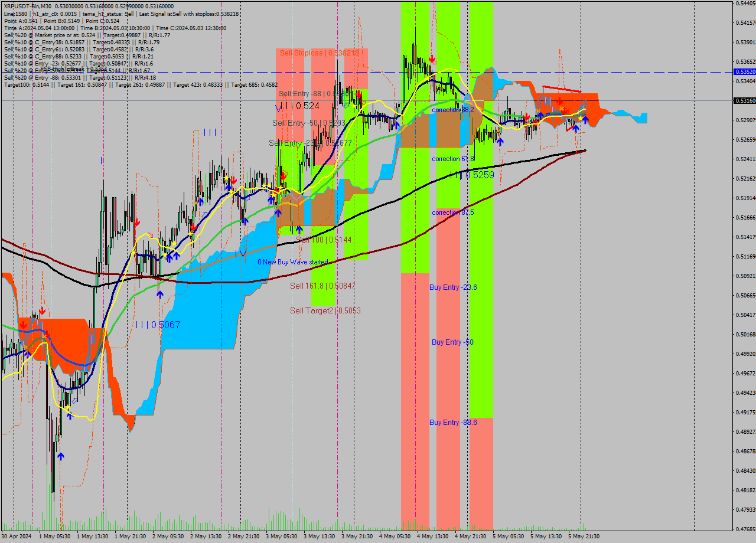Click the 'Sell 161.8 | 0.50847' label
Screen dimensions: 756x543
tap(322, 286)
